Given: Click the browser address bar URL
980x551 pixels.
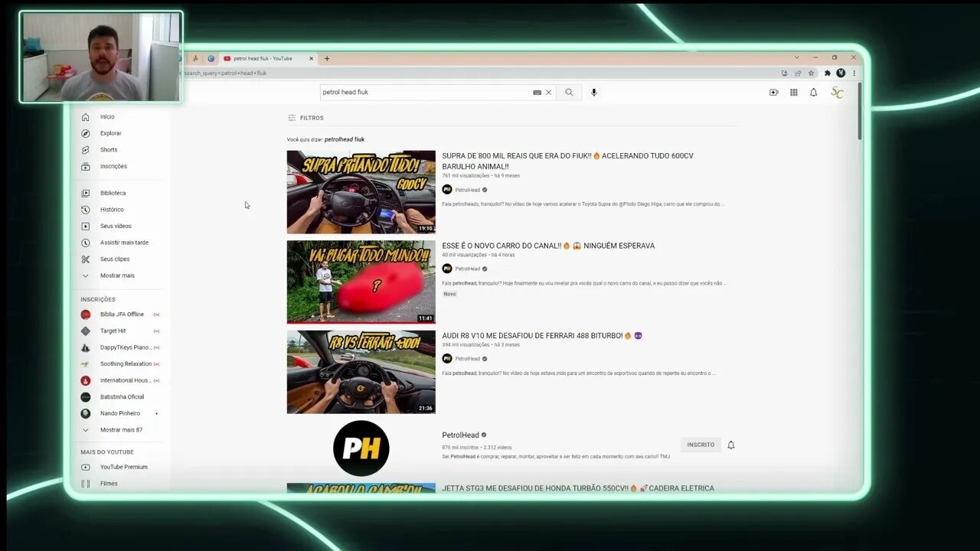Looking at the screenshot, I should 225,73.
